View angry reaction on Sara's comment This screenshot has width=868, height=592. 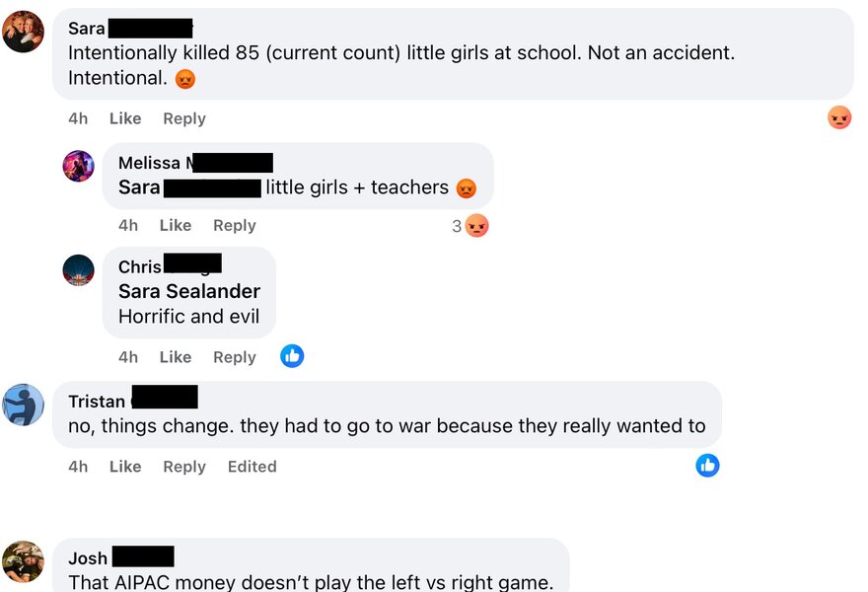point(839,117)
